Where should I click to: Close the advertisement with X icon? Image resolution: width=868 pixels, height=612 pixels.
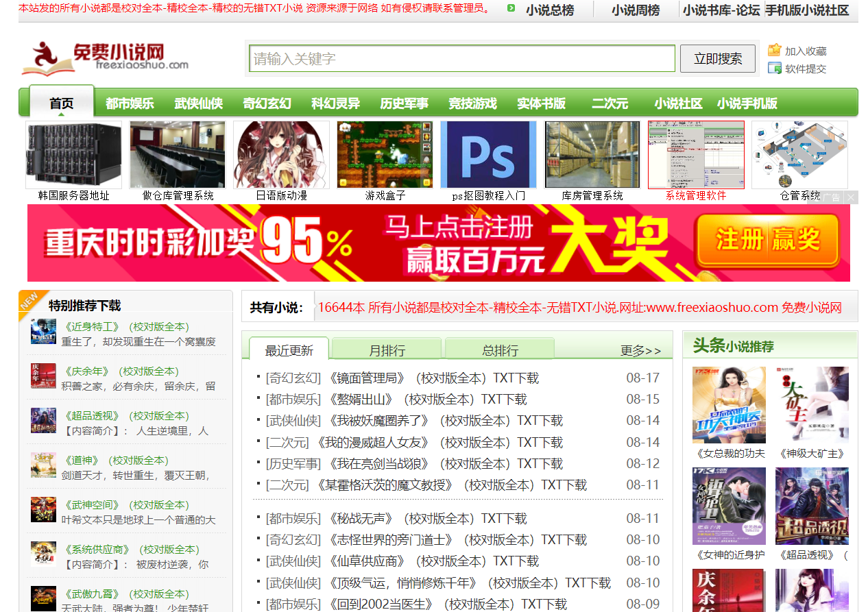[851, 197]
